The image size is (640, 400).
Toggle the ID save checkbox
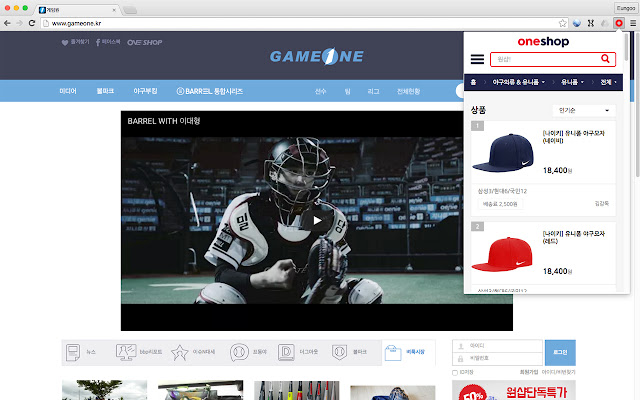tap(455, 372)
